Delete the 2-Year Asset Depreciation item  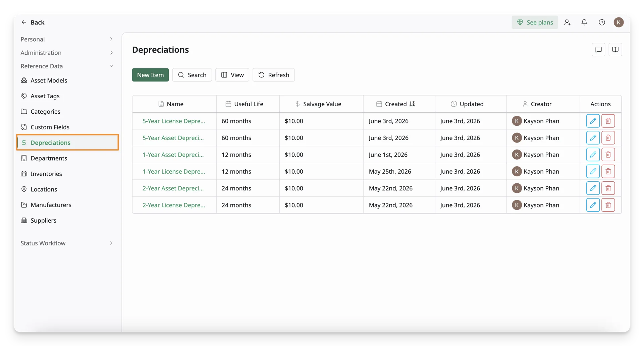(x=608, y=188)
